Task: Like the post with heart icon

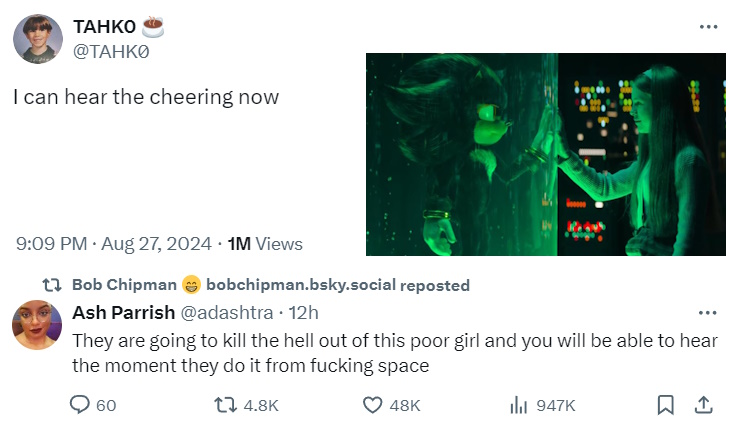Action: tap(373, 404)
